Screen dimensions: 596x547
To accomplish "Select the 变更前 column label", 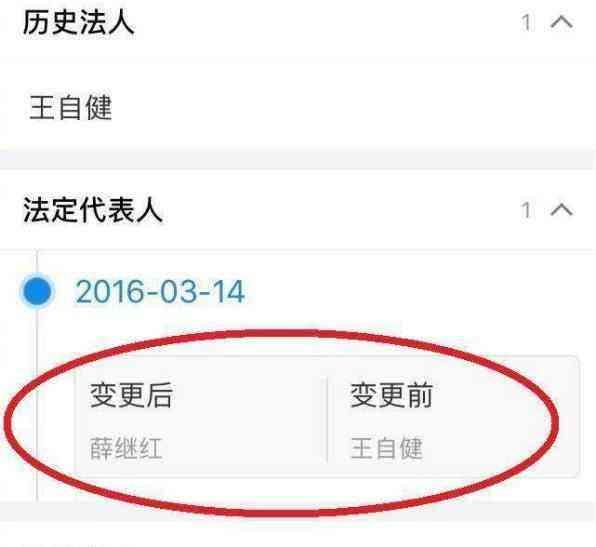I will click(x=392, y=395).
